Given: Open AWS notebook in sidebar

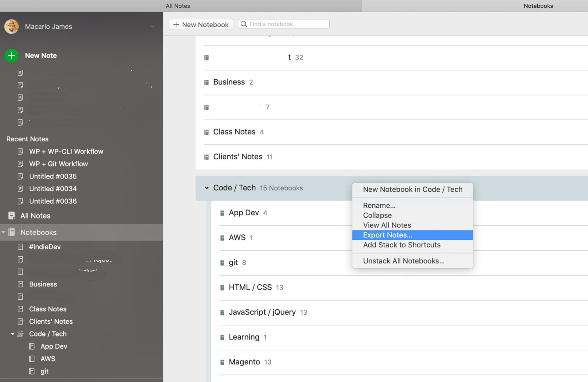Looking at the screenshot, I should 48,359.
